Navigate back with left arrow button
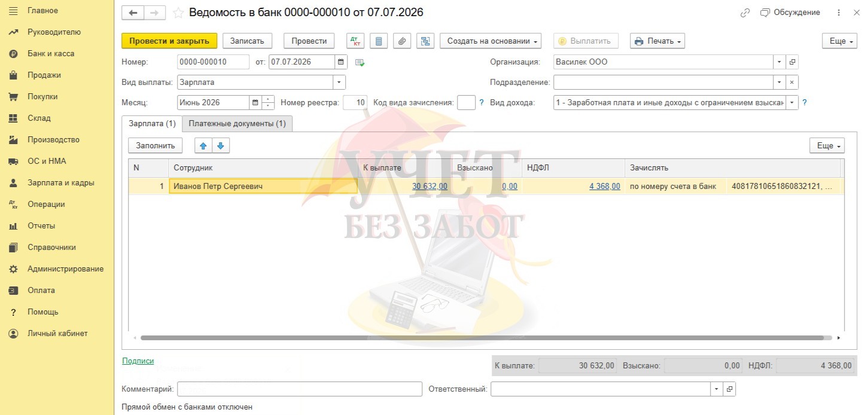The image size is (868, 415). pyautogui.click(x=133, y=13)
